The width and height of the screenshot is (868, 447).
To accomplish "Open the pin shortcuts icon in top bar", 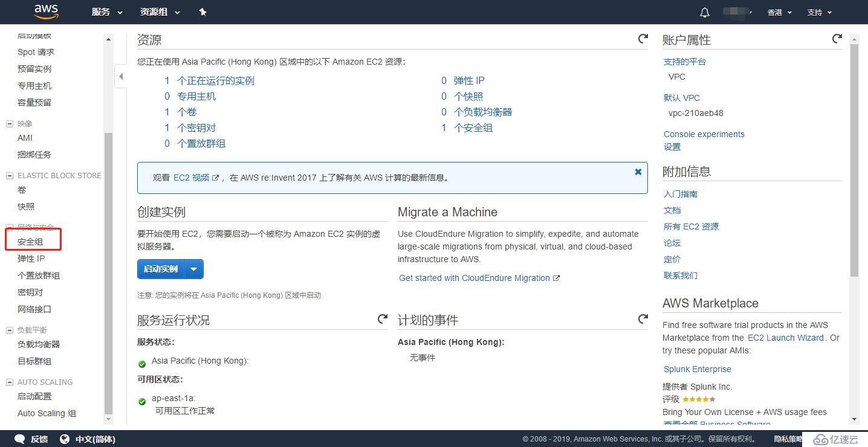I will (x=203, y=12).
